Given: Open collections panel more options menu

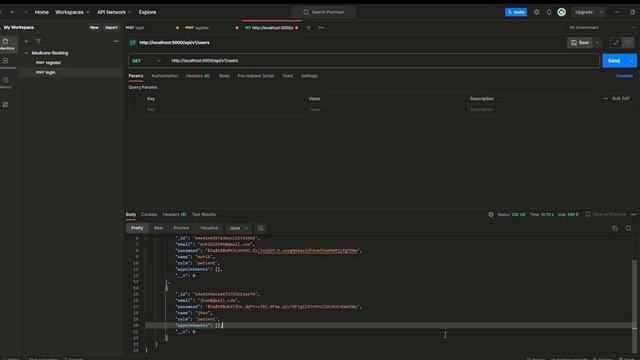Looking at the screenshot, I should [x=116, y=41].
